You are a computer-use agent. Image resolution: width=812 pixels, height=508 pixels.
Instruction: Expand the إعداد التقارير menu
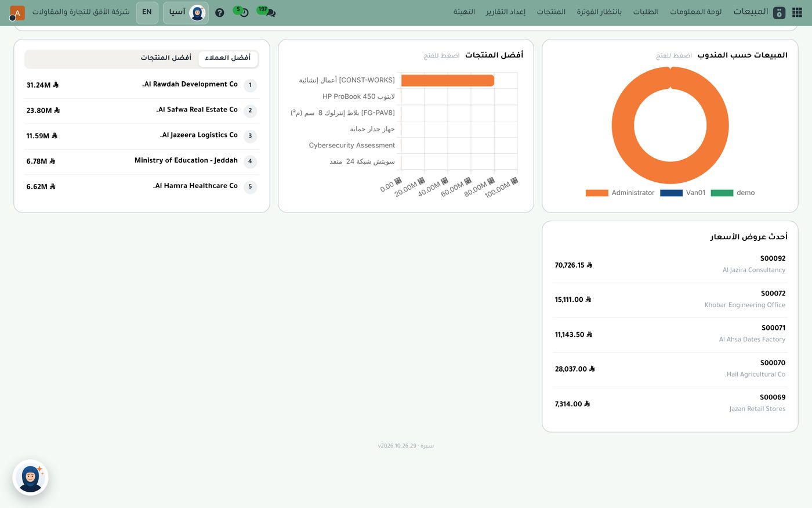pos(506,12)
